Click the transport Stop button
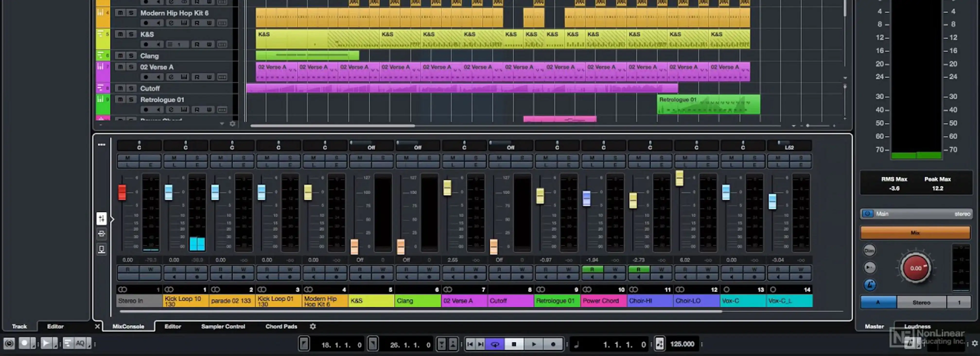 coord(514,344)
